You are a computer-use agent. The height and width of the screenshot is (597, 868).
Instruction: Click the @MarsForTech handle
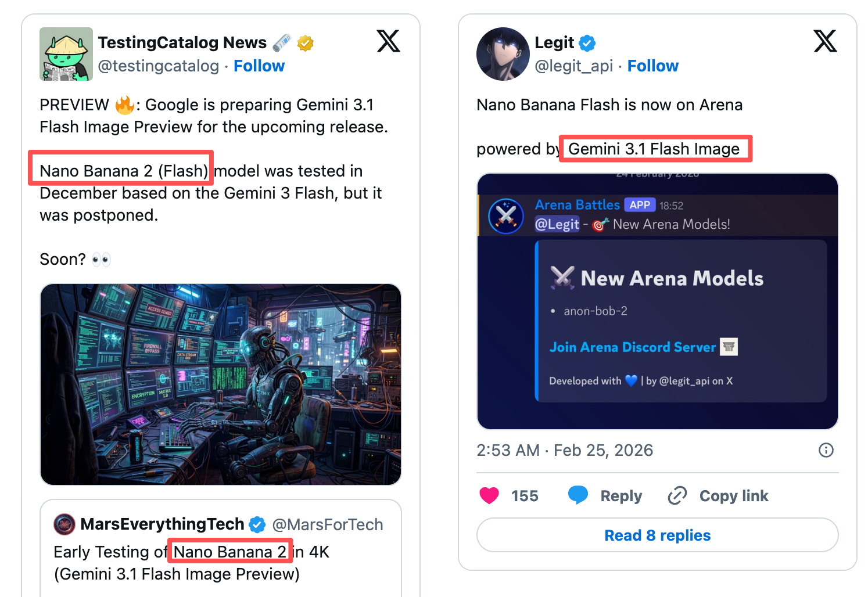point(328,525)
